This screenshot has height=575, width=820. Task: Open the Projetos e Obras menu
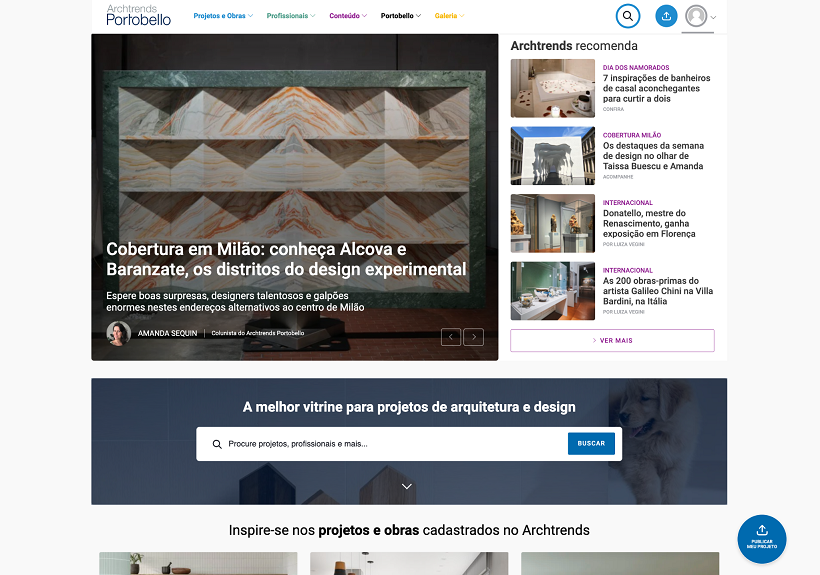pyautogui.click(x=223, y=16)
